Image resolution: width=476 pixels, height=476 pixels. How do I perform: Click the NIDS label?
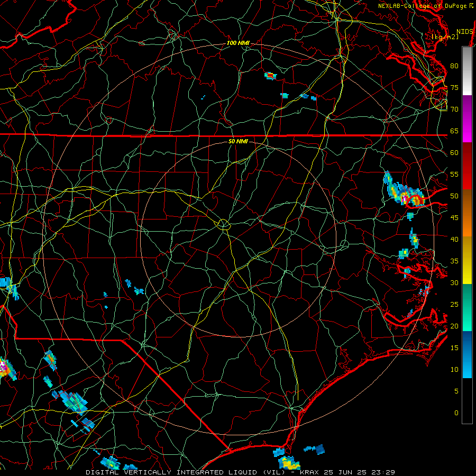(x=465, y=32)
